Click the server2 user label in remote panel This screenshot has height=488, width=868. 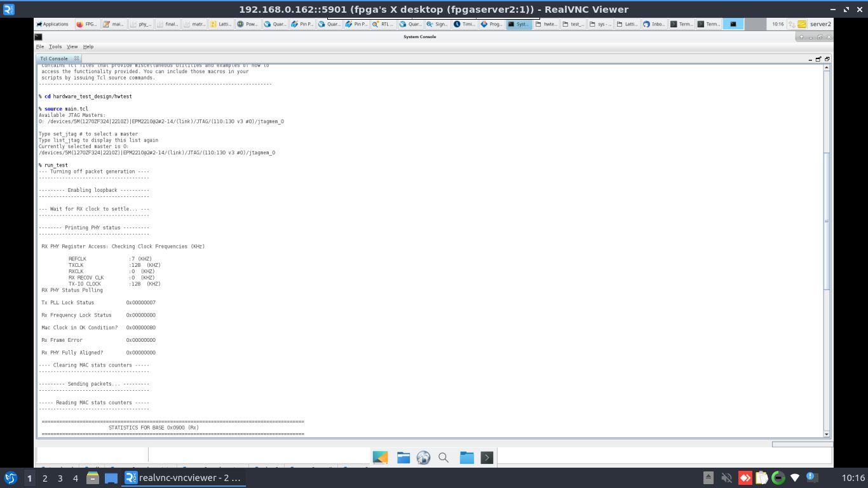(x=820, y=24)
